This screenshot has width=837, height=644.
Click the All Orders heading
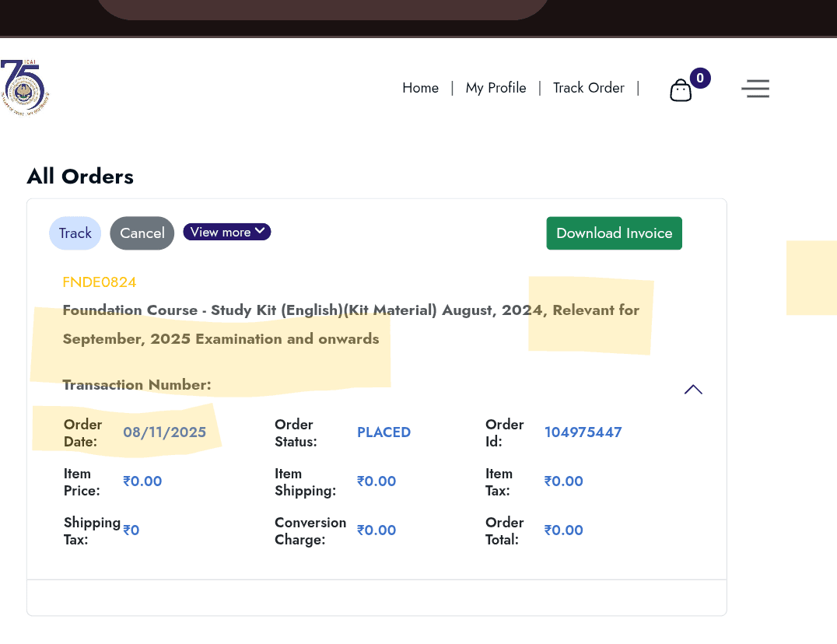[80, 177]
